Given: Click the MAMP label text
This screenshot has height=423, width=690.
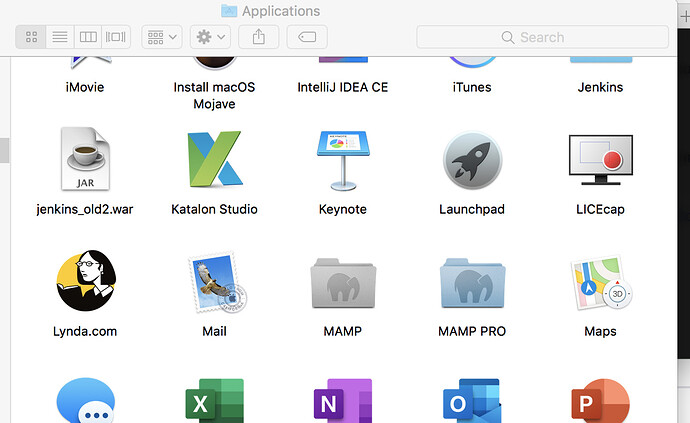Looking at the screenshot, I should (343, 331).
